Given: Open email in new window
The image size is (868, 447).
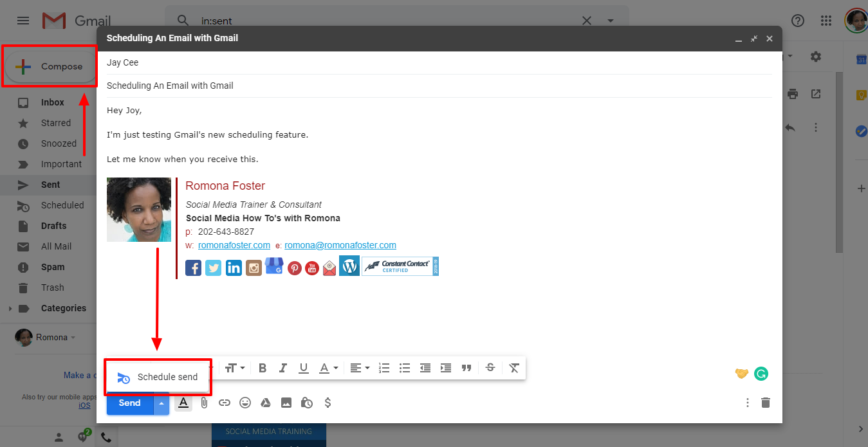Looking at the screenshot, I should [x=816, y=94].
